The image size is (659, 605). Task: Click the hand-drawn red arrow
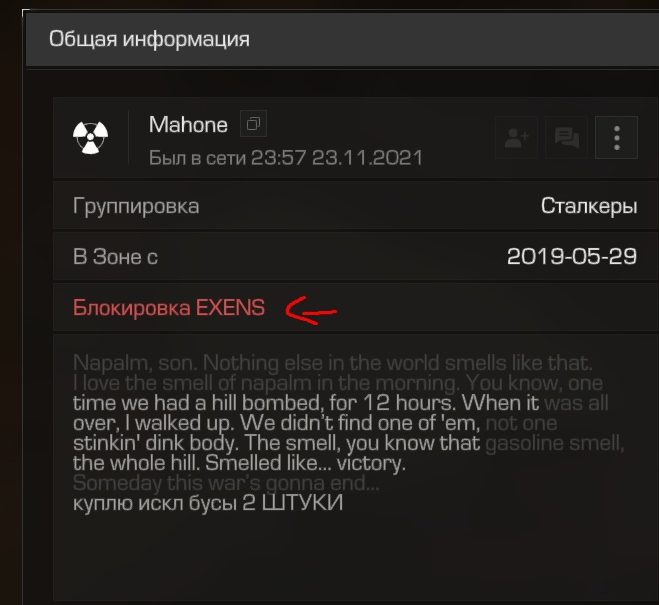(311, 310)
